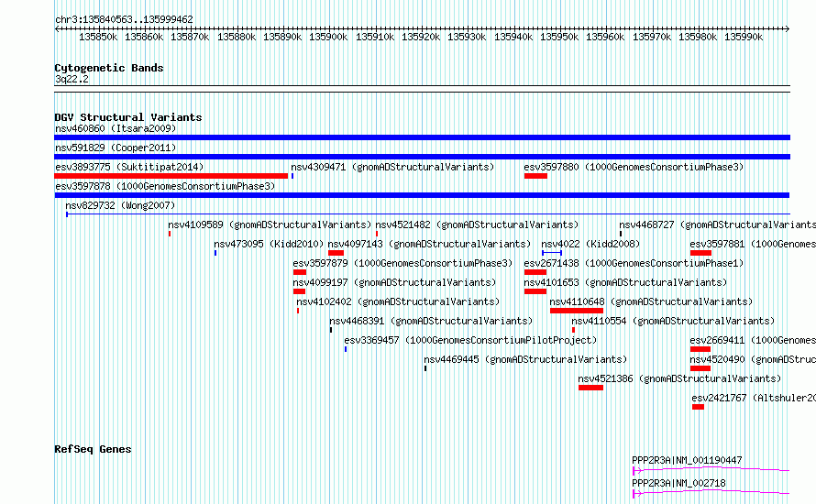Click the red bar under esv3597880
Image resolution: width=816 pixels, height=504 pixels.
click(535, 176)
